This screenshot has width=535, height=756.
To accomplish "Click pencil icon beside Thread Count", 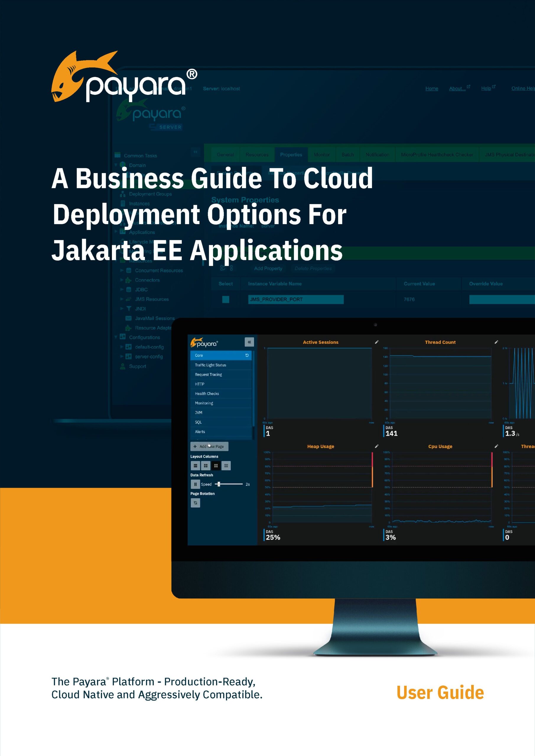I will [496, 342].
